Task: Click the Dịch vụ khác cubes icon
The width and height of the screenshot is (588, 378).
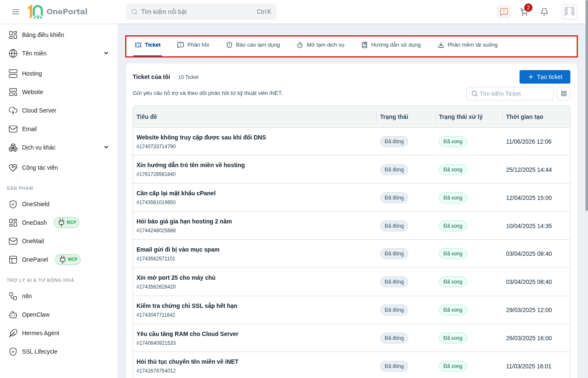Action: [13, 147]
